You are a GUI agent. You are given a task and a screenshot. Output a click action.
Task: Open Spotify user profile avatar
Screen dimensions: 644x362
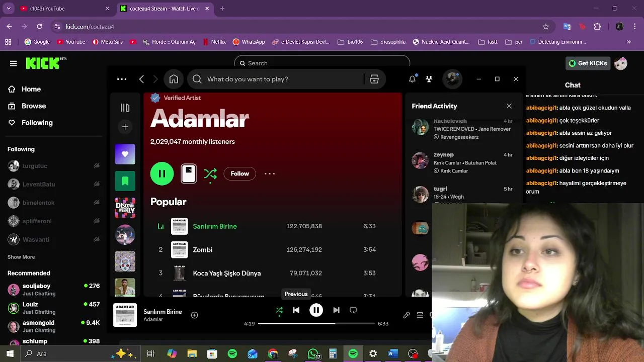tap(452, 79)
